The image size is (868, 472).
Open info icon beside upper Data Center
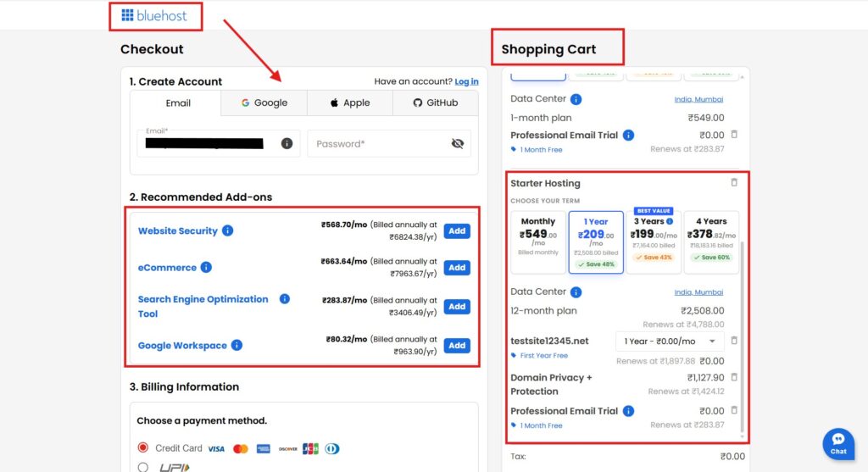576,99
